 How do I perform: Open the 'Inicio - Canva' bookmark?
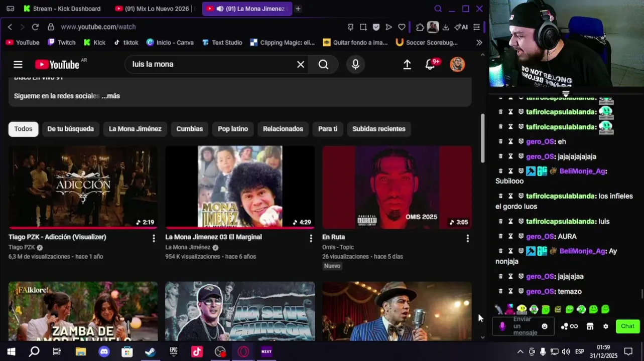tap(170, 43)
